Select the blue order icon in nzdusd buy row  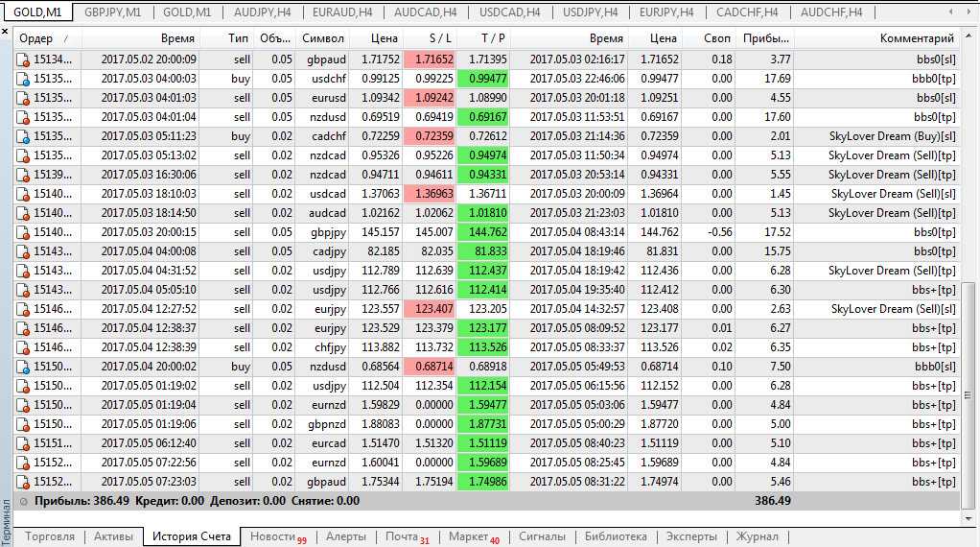[23, 367]
